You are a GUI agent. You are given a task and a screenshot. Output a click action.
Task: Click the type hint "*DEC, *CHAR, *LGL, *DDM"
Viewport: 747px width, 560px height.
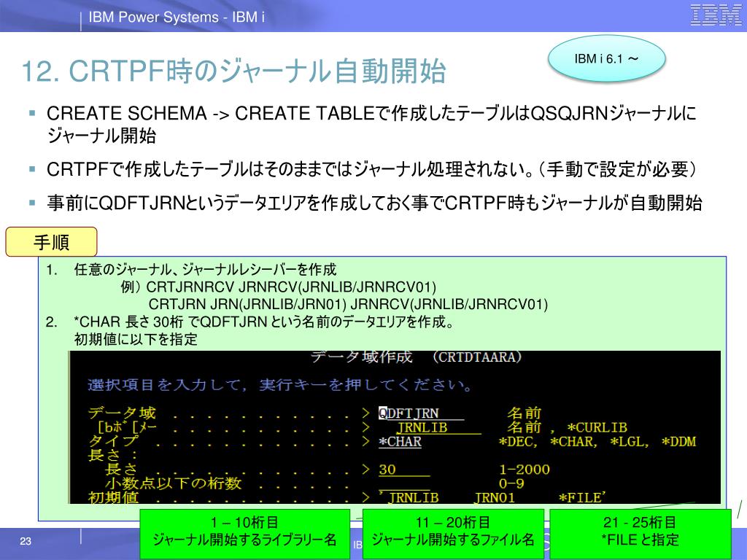coord(597,442)
